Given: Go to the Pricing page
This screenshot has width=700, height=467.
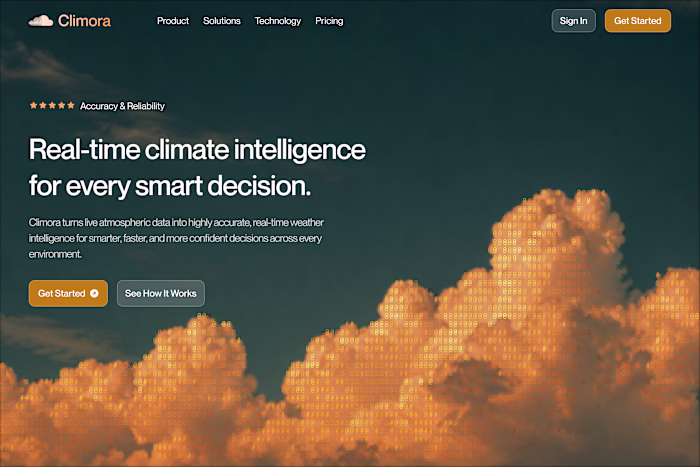Looking at the screenshot, I should click(329, 21).
